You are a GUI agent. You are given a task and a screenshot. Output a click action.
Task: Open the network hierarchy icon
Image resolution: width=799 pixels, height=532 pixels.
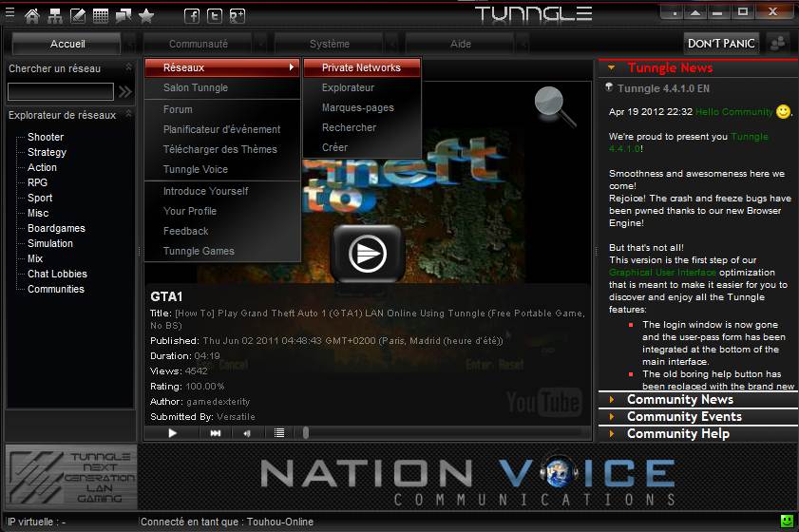point(55,16)
